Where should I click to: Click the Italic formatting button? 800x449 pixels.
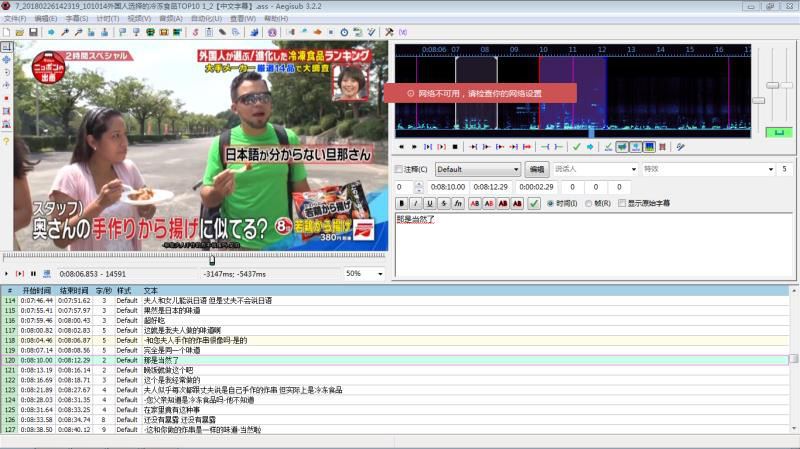pyautogui.click(x=415, y=204)
